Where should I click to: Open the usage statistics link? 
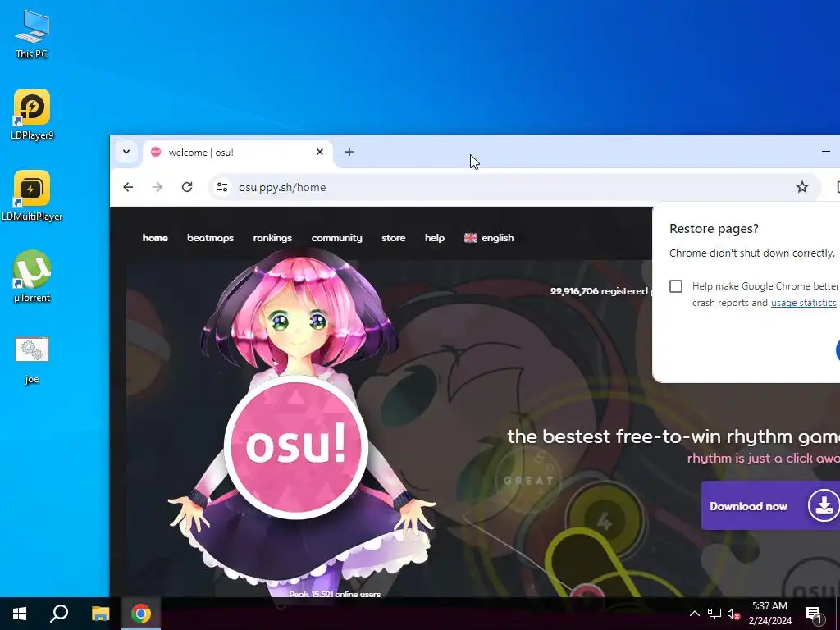pyautogui.click(x=803, y=303)
